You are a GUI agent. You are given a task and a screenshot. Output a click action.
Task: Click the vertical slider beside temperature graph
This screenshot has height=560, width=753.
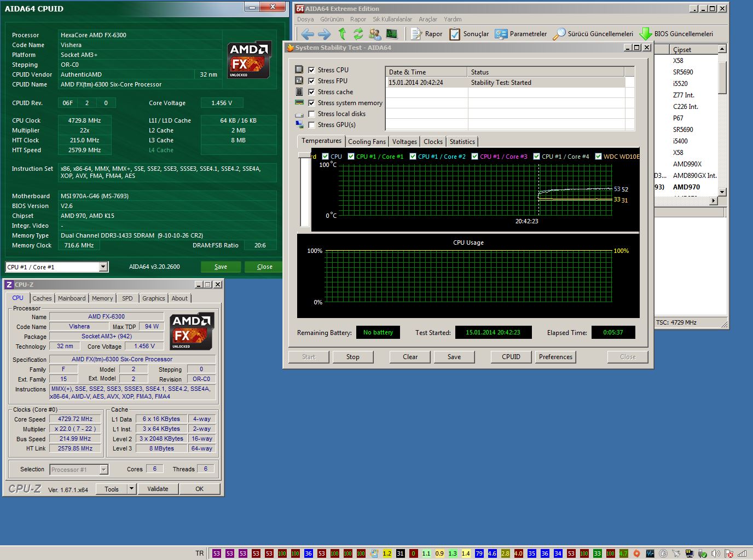(304, 189)
